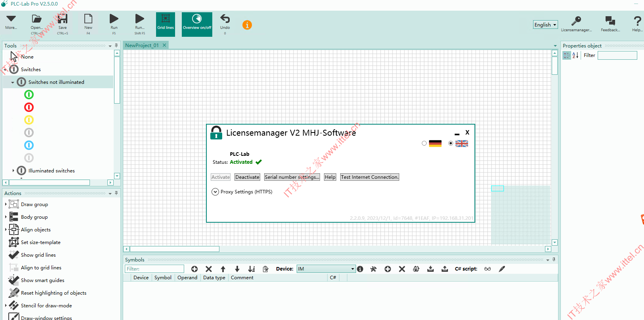The height and width of the screenshot is (320, 644).
Task: Click device info icon beside IM
Action: [x=360, y=269]
